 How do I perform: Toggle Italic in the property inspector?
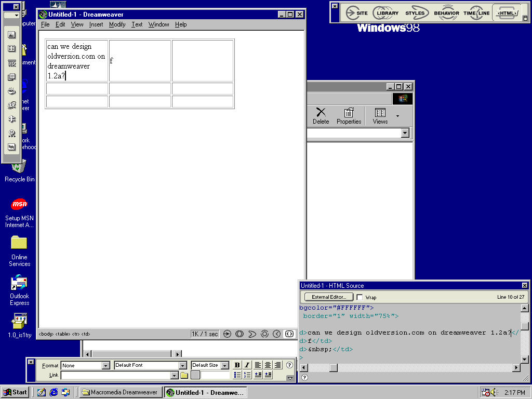click(x=247, y=365)
